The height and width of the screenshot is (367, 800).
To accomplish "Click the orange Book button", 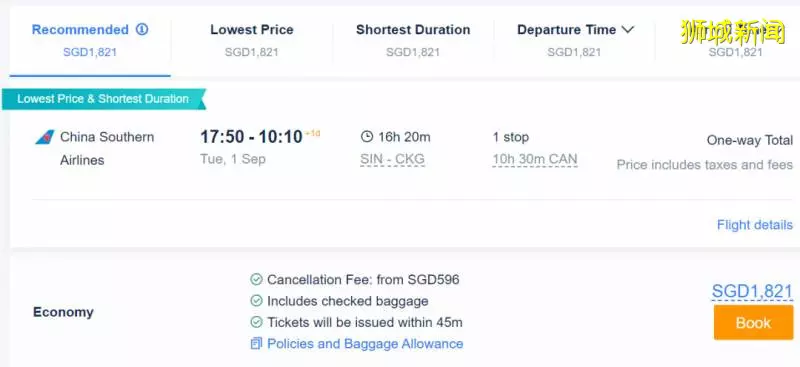I will (x=754, y=323).
